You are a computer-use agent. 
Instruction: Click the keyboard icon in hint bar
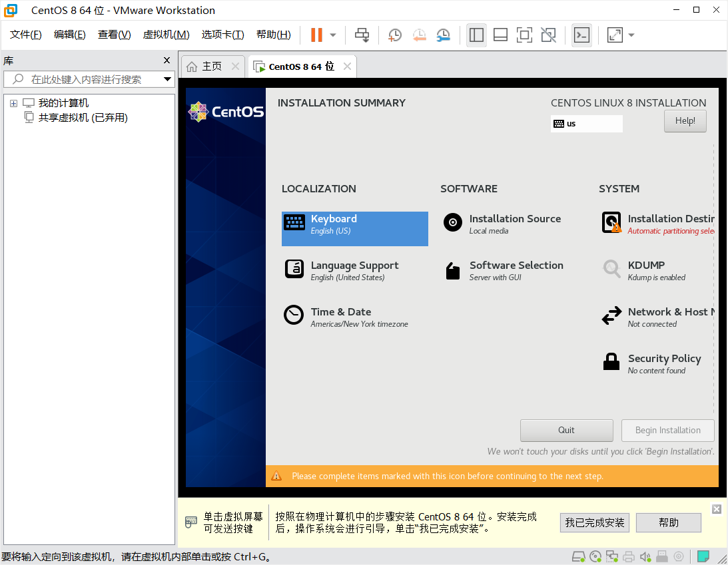[190, 522]
